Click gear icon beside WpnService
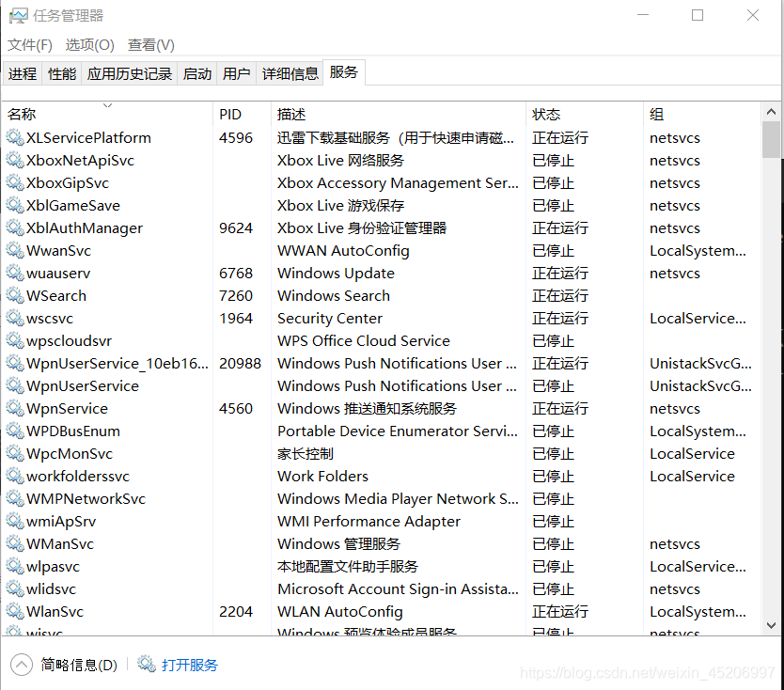Viewport: 784px width, 690px height. coord(15,409)
